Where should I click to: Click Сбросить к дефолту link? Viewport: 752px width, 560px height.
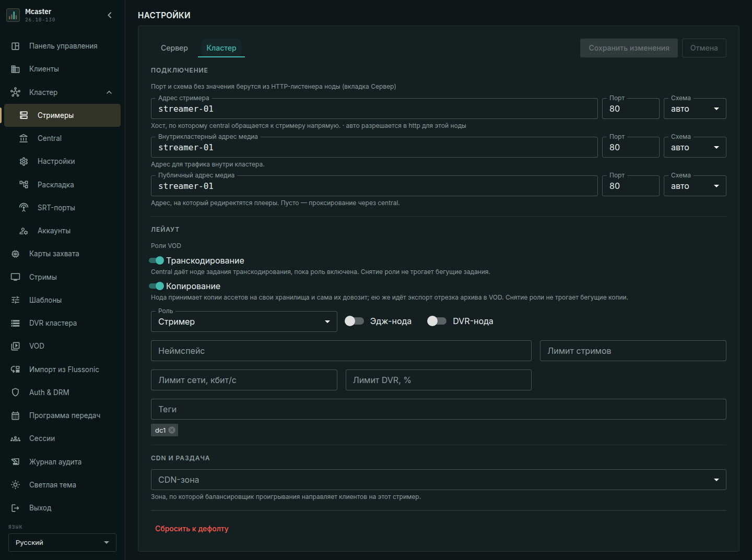192,529
